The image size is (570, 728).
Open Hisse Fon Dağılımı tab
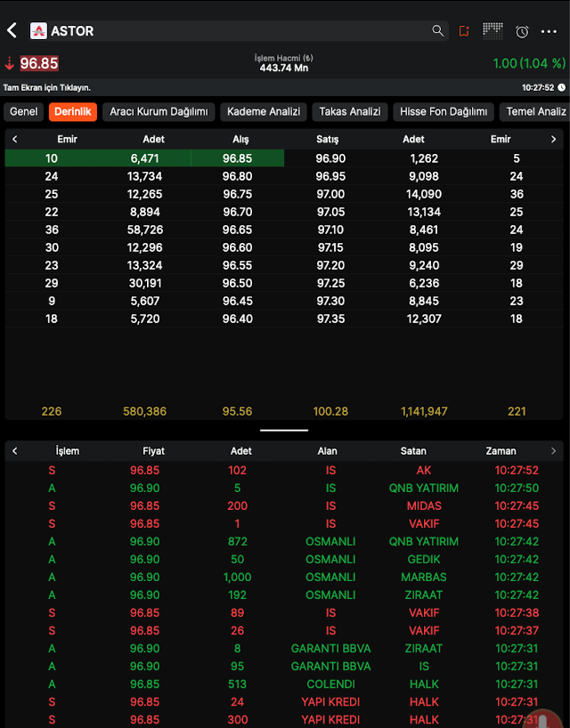(444, 112)
